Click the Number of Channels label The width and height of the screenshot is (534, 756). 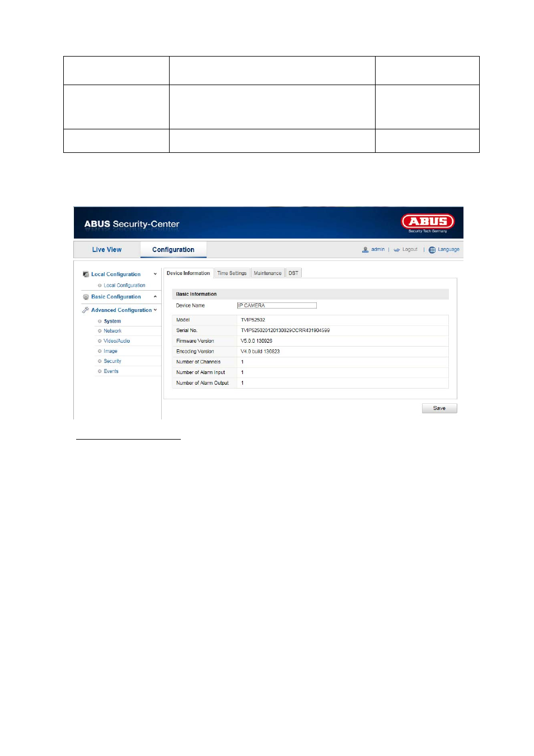pos(198,362)
